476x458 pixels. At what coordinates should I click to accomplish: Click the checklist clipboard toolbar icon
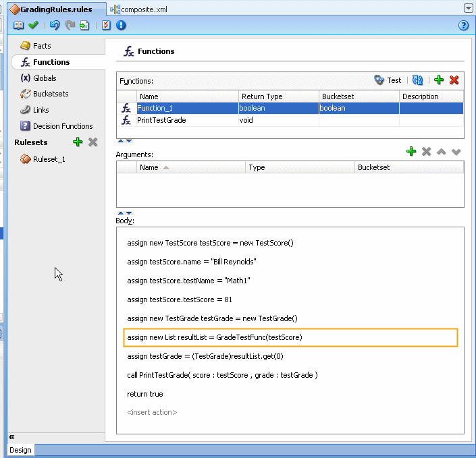coord(106,25)
